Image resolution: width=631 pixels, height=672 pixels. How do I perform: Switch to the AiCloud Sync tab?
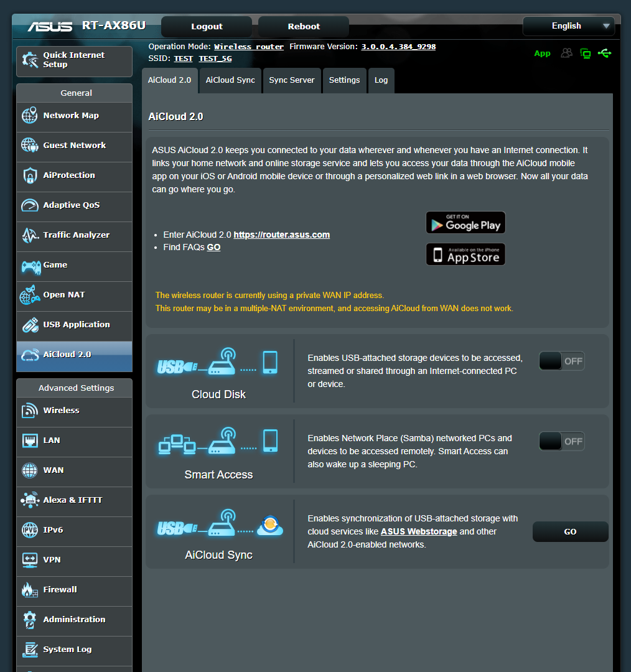230,80
